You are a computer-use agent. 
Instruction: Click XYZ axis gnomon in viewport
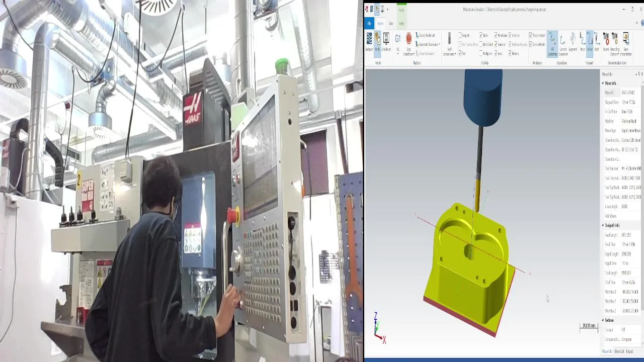click(x=380, y=328)
